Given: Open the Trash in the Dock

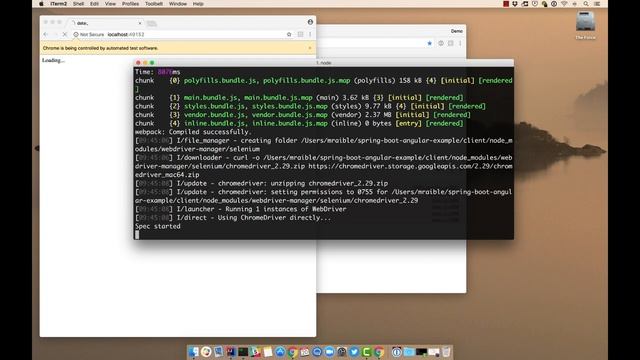Looking at the screenshot, I should 446,351.
